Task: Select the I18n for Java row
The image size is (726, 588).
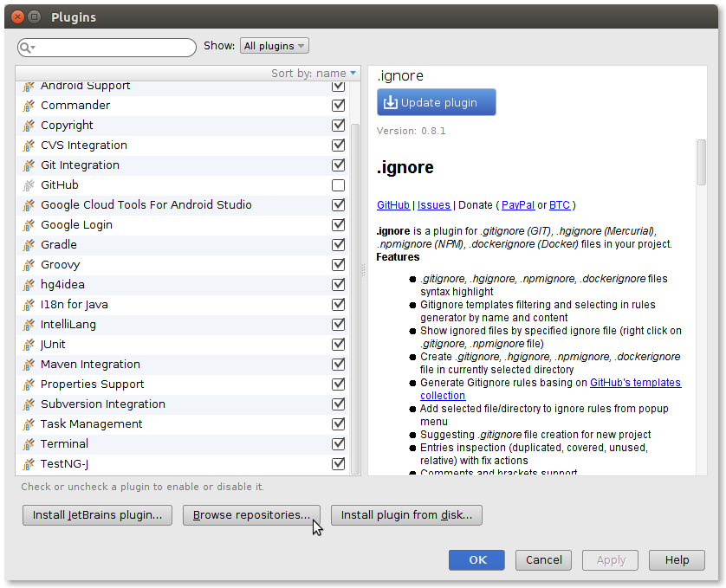Action: (x=183, y=305)
